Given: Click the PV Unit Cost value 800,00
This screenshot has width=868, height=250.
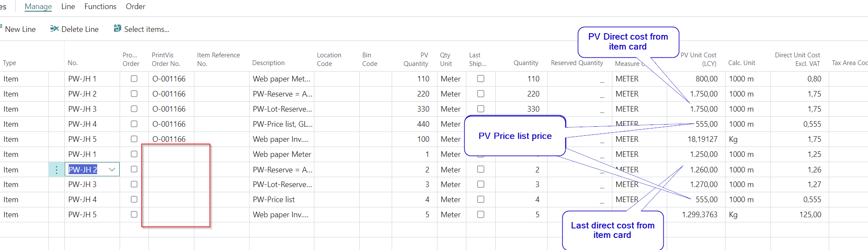Looking at the screenshot, I should tap(706, 79).
